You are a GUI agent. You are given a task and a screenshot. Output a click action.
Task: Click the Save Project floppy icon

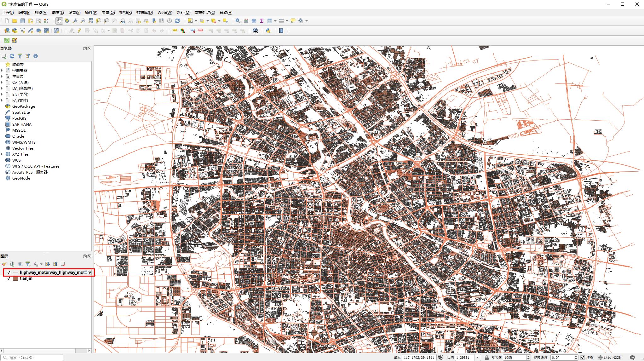click(x=23, y=21)
